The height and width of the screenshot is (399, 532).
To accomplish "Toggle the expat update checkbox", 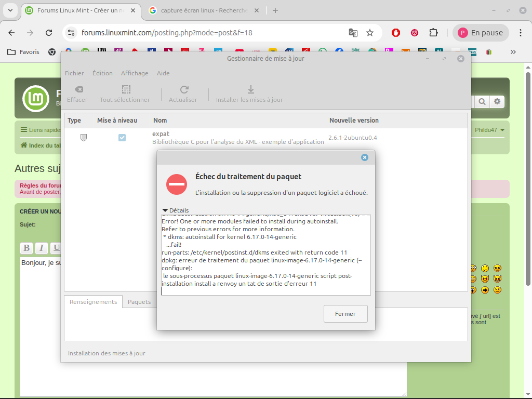I will click(x=122, y=137).
